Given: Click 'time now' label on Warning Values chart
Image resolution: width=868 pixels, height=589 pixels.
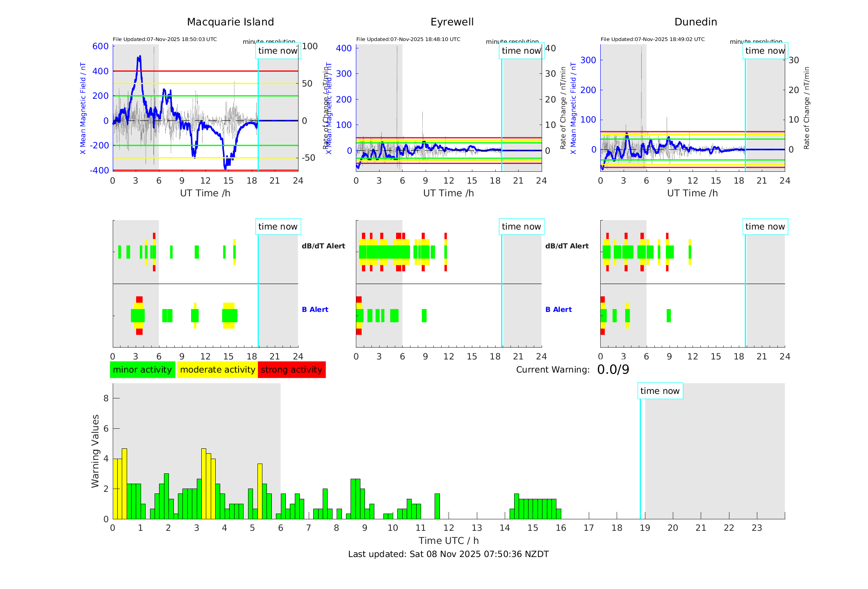Looking at the screenshot, I should coord(660,391).
